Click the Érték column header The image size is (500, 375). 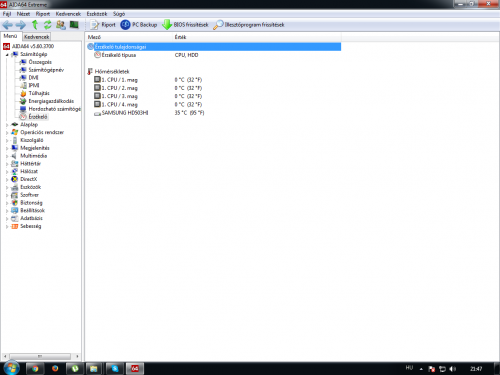(257, 37)
